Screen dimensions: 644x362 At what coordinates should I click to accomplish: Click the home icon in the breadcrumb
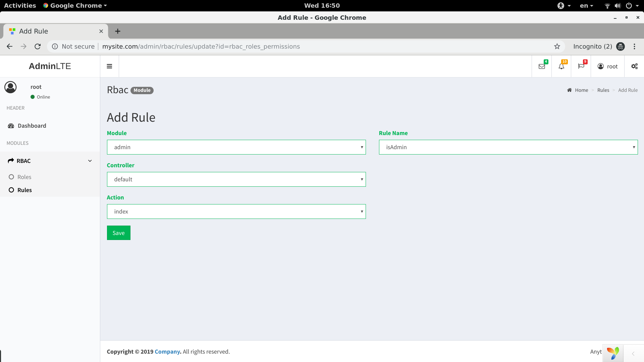click(570, 90)
